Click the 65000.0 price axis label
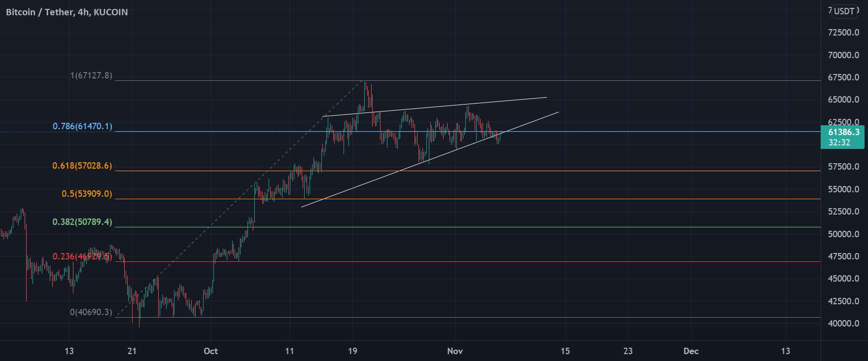Screen dimensions: 868x361 (844, 100)
